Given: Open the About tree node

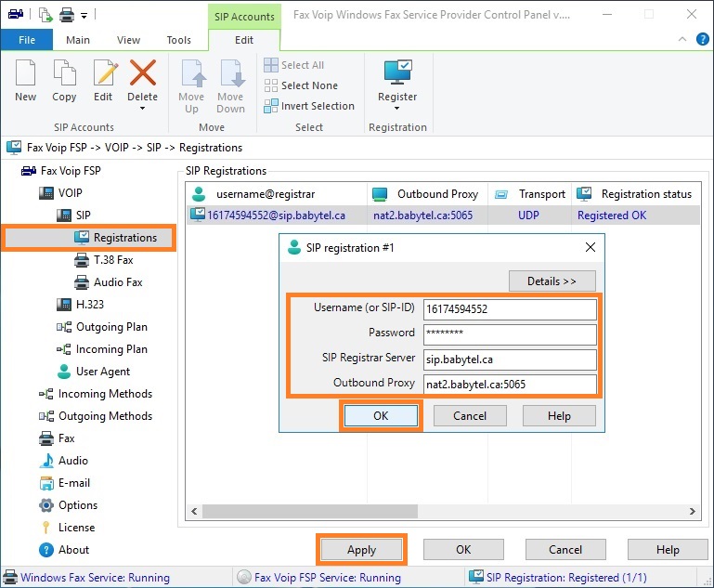Looking at the screenshot, I should click(64, 550).
